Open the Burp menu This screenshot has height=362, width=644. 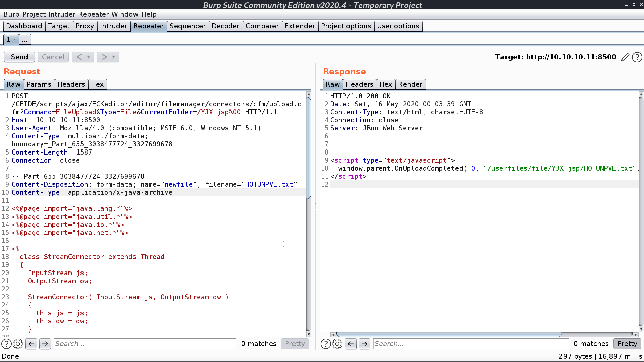point(11,14)
